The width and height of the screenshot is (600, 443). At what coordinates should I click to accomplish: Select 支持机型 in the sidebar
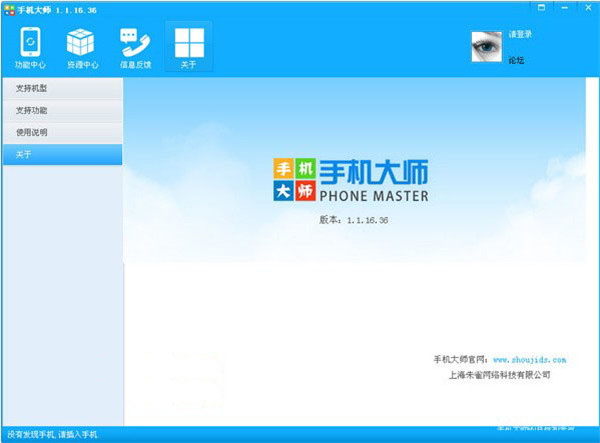tap(63, 88)
